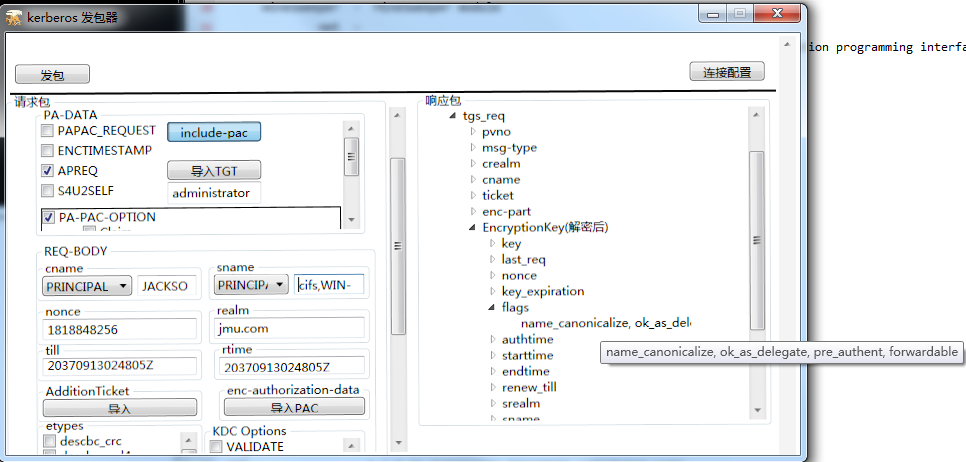
Task: Uncheck the APREQ checkbox
Action: 47,171
